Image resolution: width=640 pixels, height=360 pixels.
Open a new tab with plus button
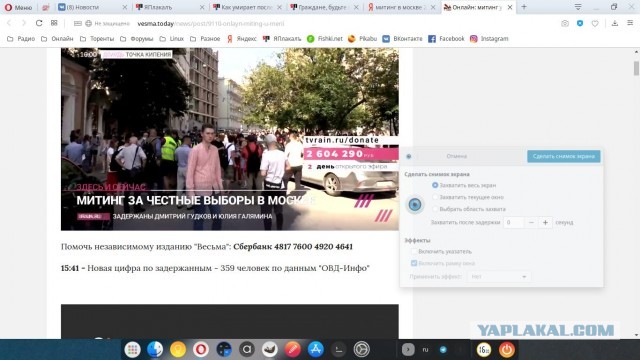524,7
